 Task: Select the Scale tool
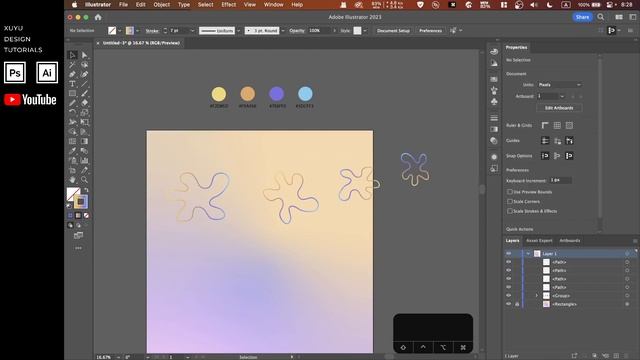coord(84,112)
